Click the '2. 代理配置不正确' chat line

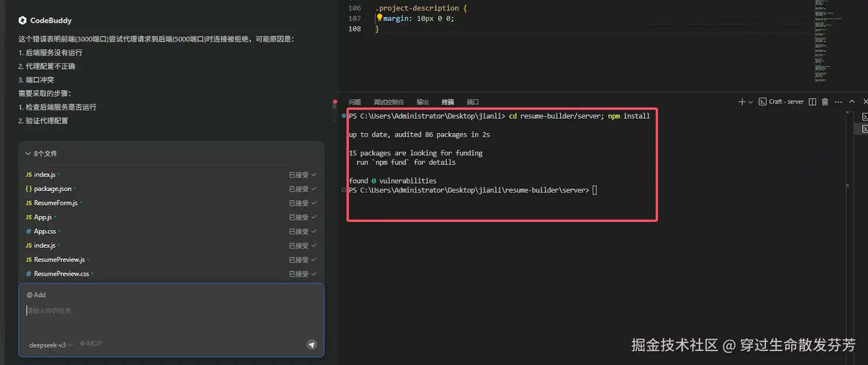47,66
